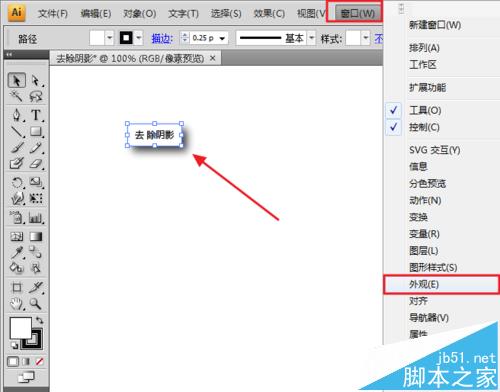Image resolution: width=500 pixels, height=392 pixels.
Task: Select the Mesh tool
Action: [x=16, y=237]
